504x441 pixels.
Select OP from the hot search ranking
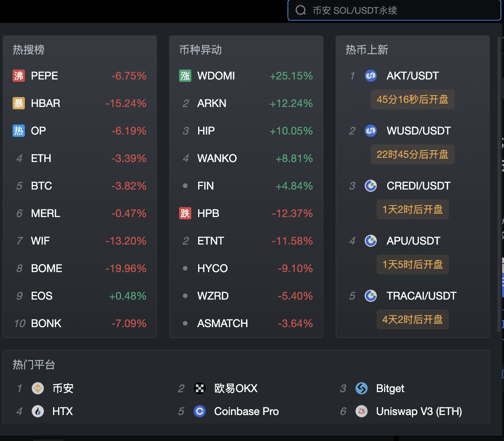tap(80, 131)
